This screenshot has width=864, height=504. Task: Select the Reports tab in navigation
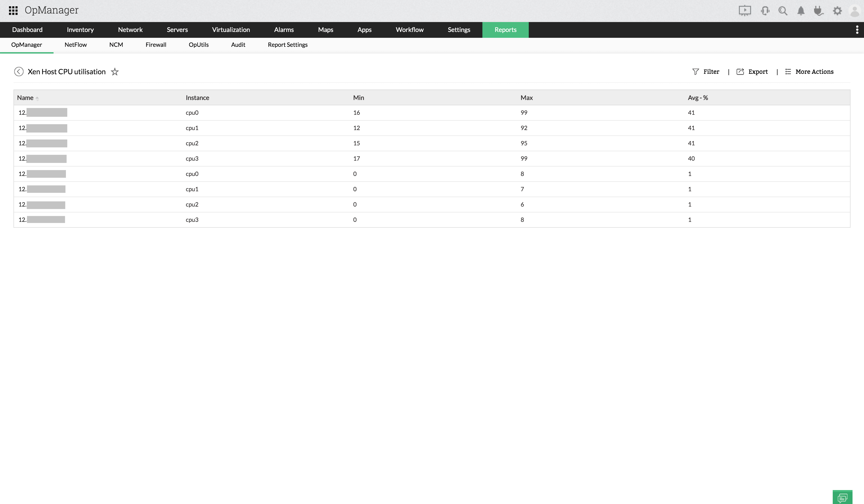[505, 29]
